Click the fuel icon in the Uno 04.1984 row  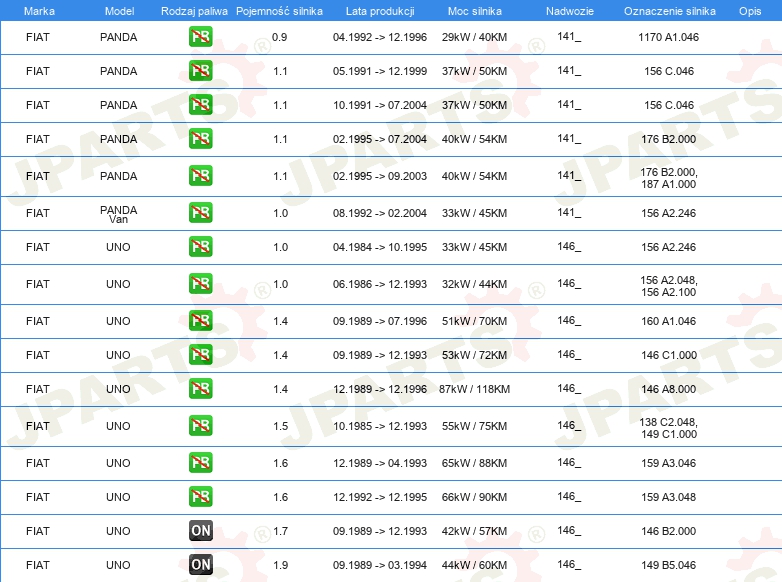(x=200, y=246)
